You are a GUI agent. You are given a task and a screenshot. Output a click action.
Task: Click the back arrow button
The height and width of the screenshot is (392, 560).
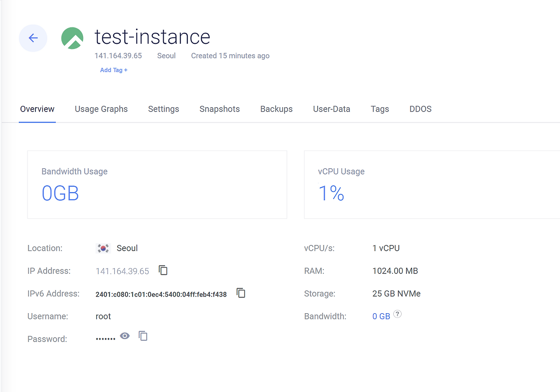click(x=33, y=38)
